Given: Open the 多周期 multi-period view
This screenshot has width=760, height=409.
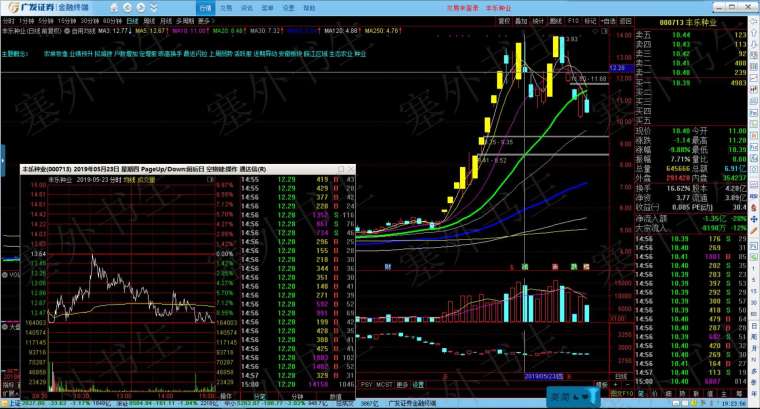Looking at the screenshot, I should click(185, 21).
